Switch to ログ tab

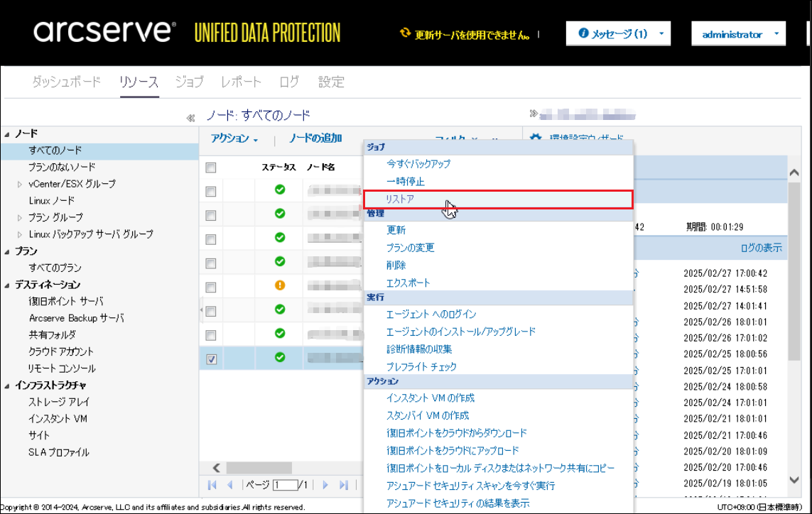289,82
